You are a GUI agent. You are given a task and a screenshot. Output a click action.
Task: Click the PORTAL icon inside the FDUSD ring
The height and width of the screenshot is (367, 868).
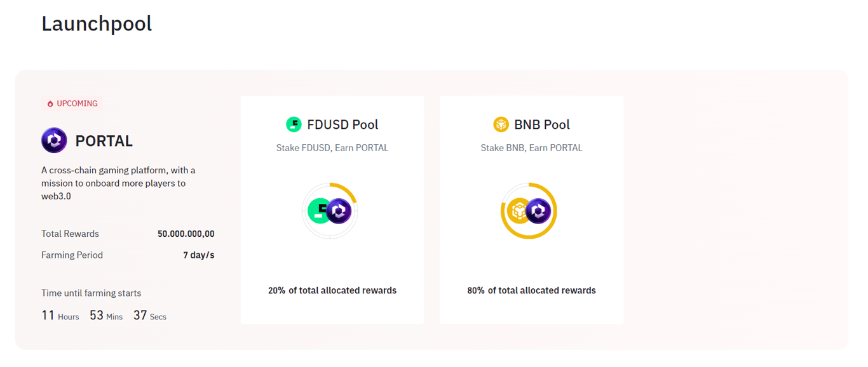coord(340,211)
